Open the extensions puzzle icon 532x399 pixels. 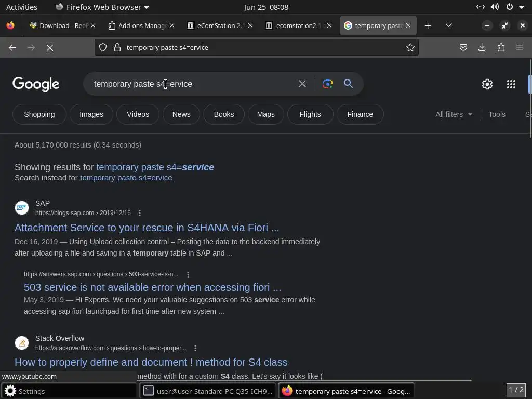tap(501, 47)
